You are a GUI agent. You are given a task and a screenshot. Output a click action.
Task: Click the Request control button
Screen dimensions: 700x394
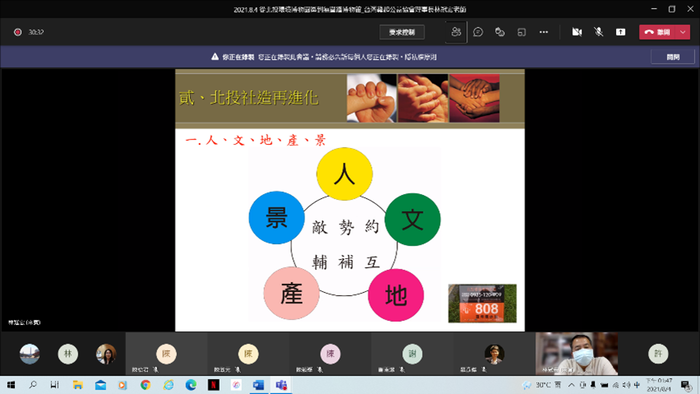tap(402, 32)
